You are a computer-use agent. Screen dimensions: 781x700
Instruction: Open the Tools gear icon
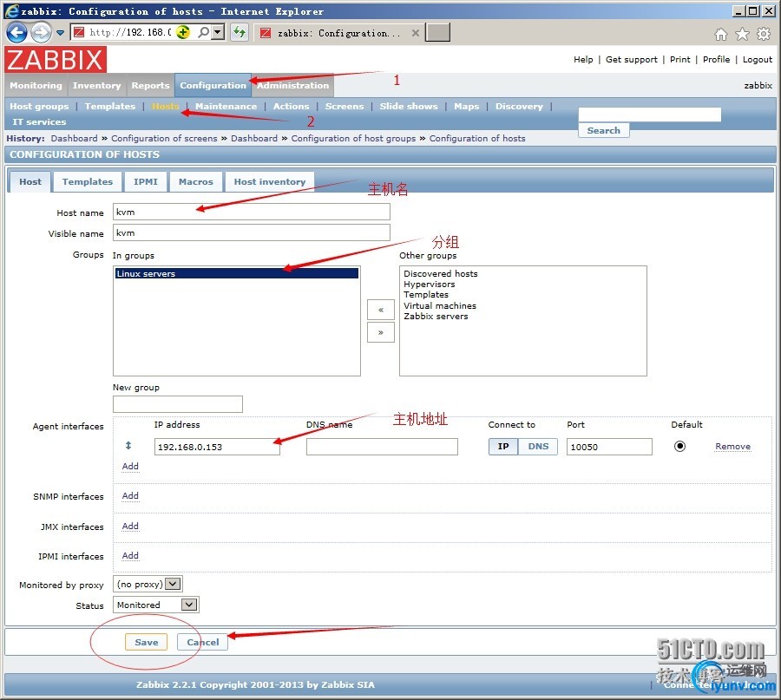tap(764, 34)
